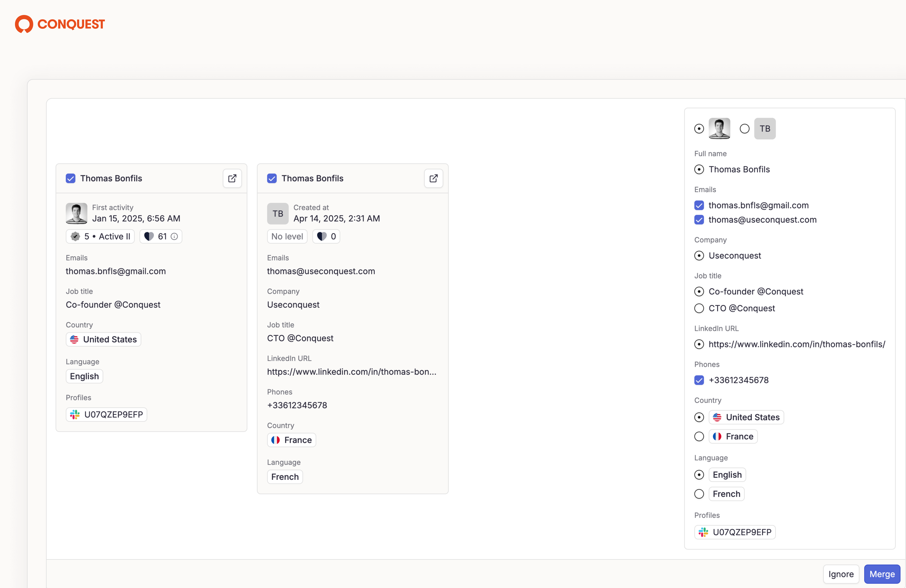Click France flag in the second card's country

[x=276, y=440]
